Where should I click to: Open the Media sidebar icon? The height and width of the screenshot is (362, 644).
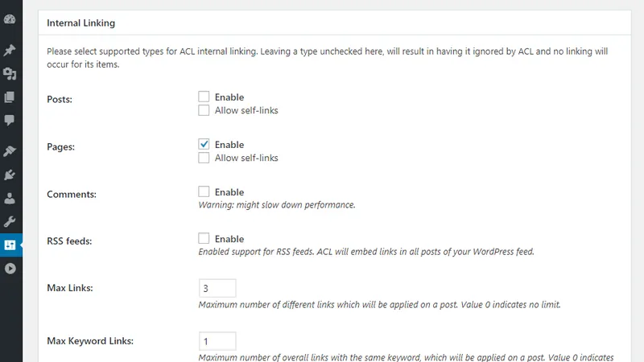pyautogui.click(x=10, y=74)
